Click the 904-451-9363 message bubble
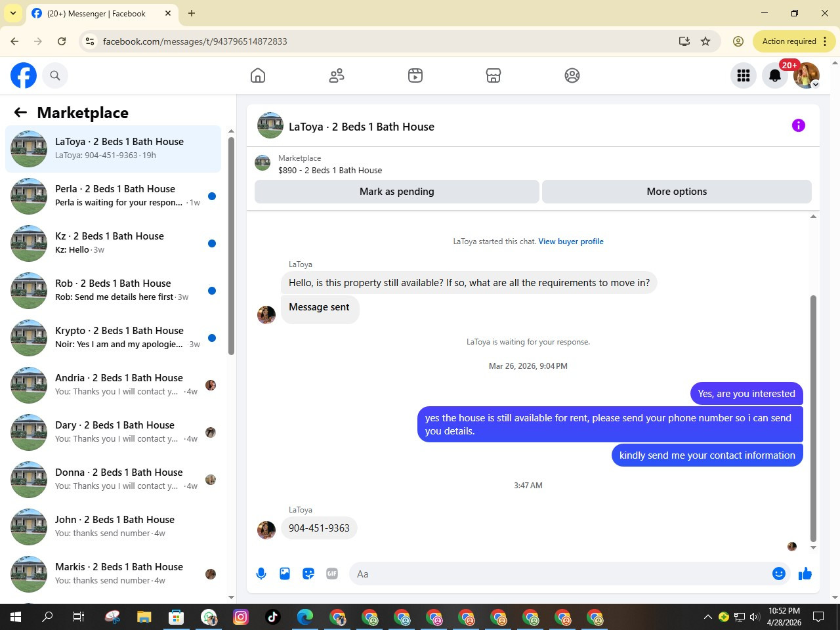840x630 pixels. pos(319,528)
